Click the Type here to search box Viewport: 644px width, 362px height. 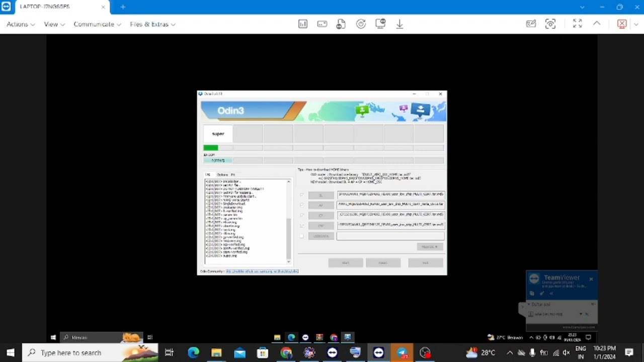[x=91, y=352]
